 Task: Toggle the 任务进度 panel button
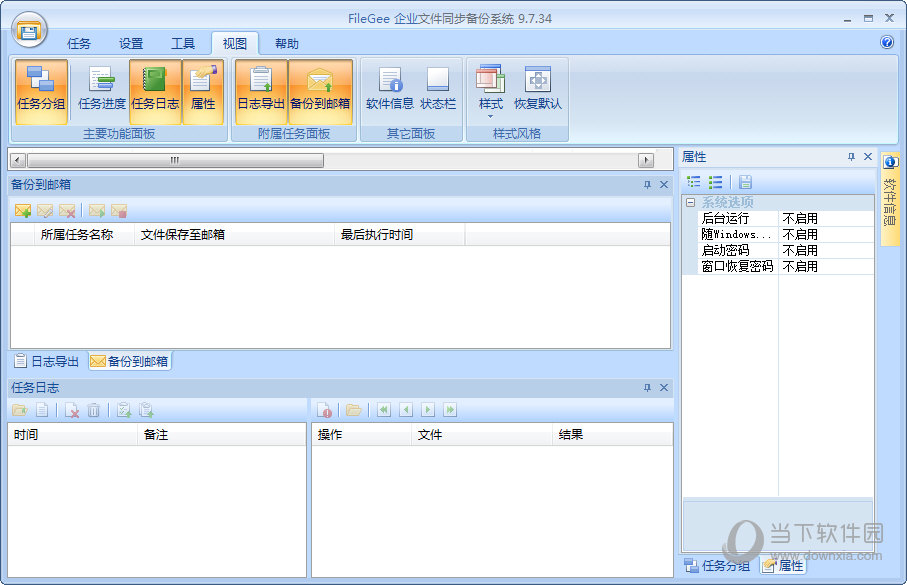[x=102, y=91]
